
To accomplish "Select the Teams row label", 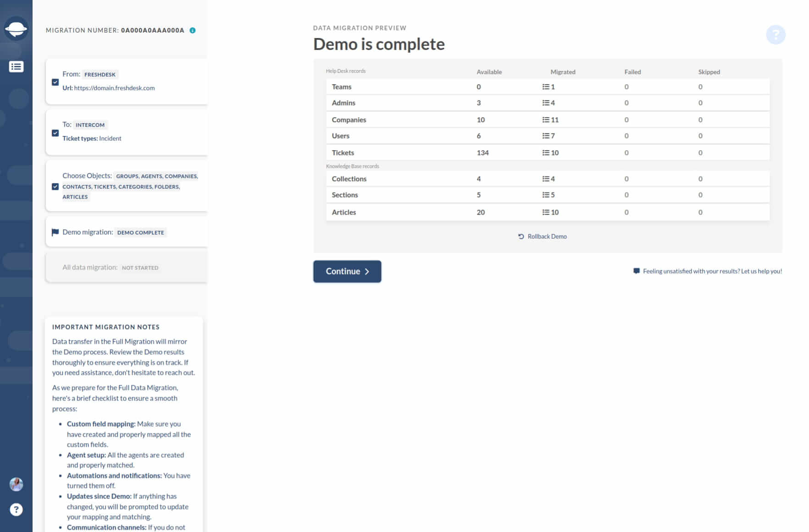I will 342,87.
